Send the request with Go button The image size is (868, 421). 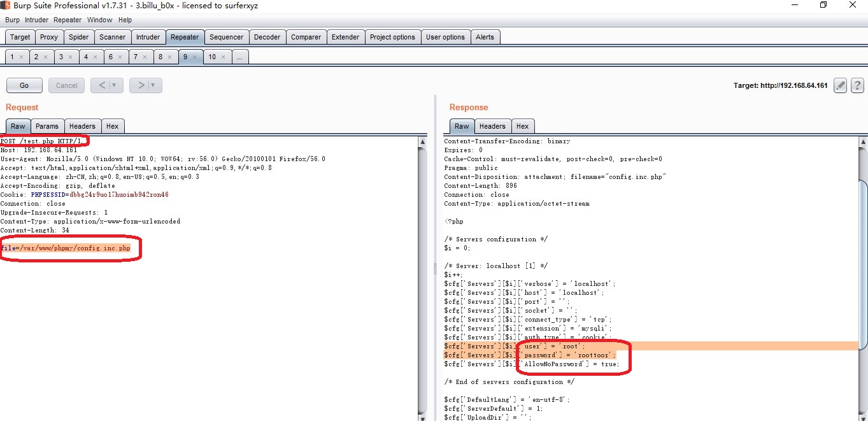(x=24, y=85)
